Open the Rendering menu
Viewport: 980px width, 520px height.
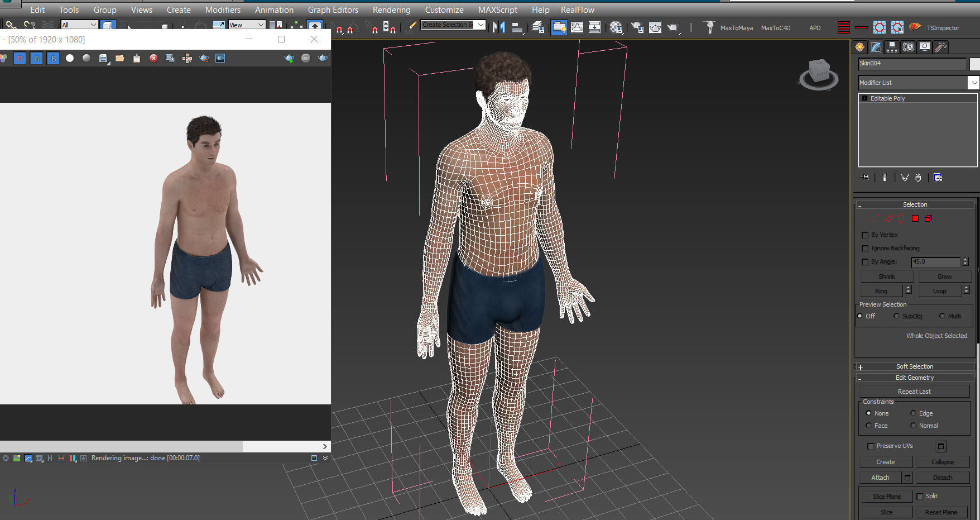pos(391,10)
